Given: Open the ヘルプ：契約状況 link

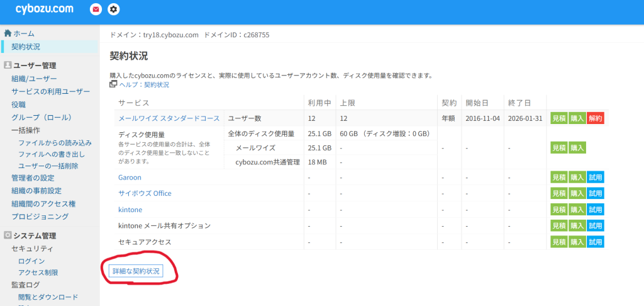Looking at the screenshot, I should point(144,84).
